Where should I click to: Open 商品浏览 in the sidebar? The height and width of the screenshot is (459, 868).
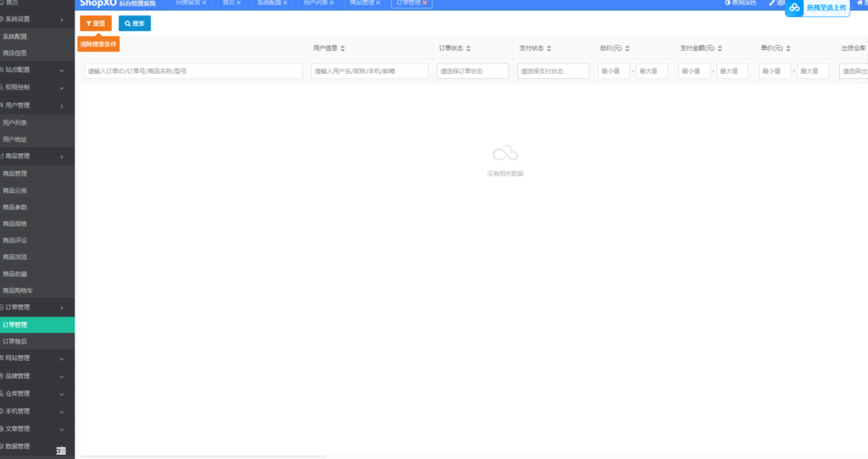37,257
